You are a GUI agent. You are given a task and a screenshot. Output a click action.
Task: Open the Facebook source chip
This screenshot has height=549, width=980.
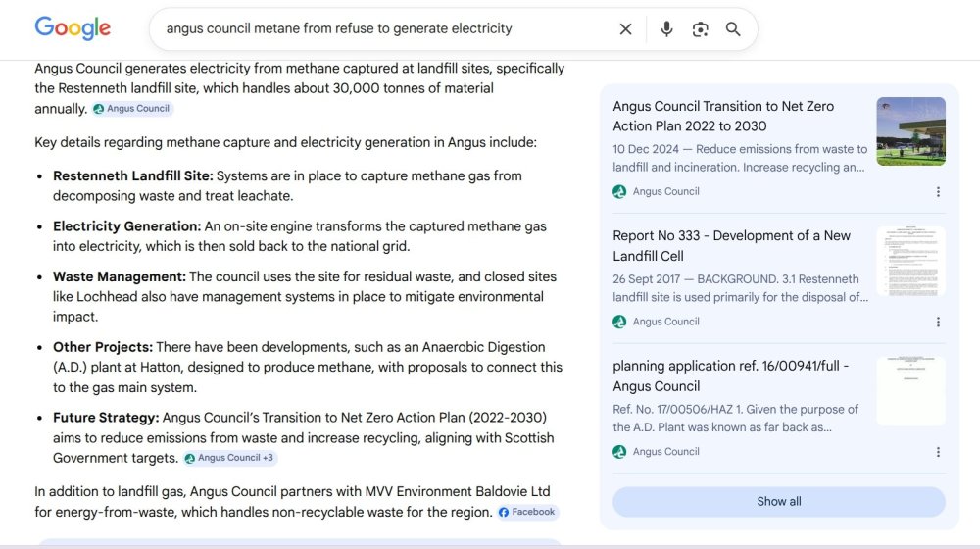[527, 512]
